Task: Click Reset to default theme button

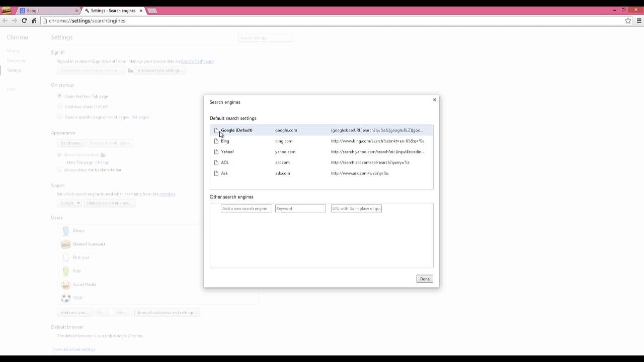Action: pyautogui.click(x=110, y=143)
